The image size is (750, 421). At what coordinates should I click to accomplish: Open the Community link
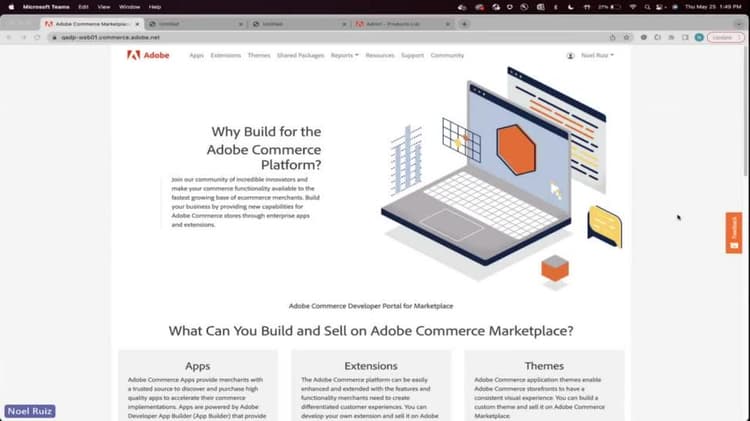click(447, 55)
